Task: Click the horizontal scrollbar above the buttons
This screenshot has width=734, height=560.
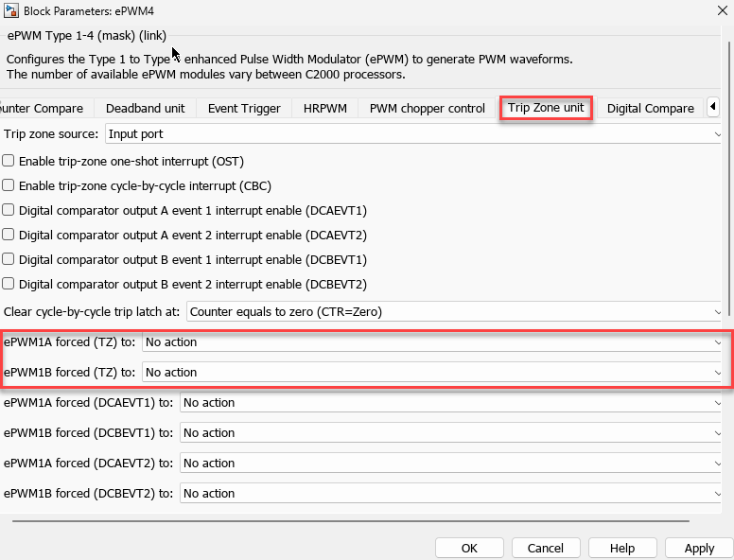Action: [x=351, y=520]
